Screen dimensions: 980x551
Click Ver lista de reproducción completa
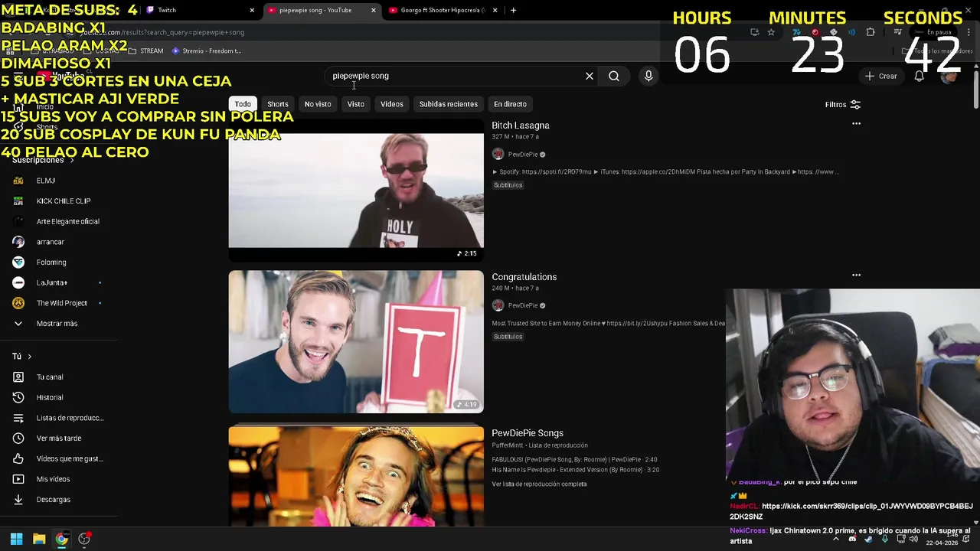pos(539,484)
